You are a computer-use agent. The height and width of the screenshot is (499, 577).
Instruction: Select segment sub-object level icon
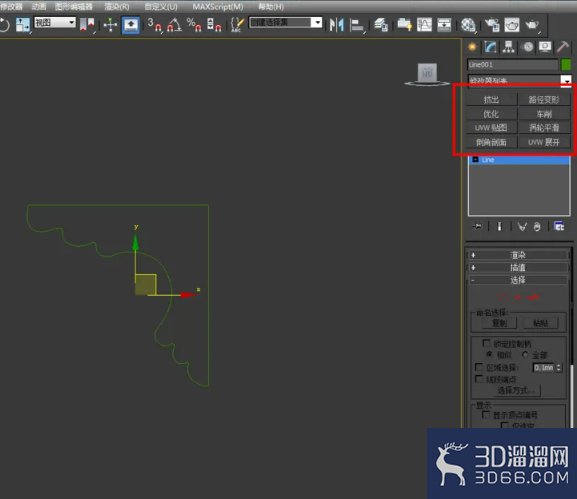pyautogui.click(x=518, y=297)
